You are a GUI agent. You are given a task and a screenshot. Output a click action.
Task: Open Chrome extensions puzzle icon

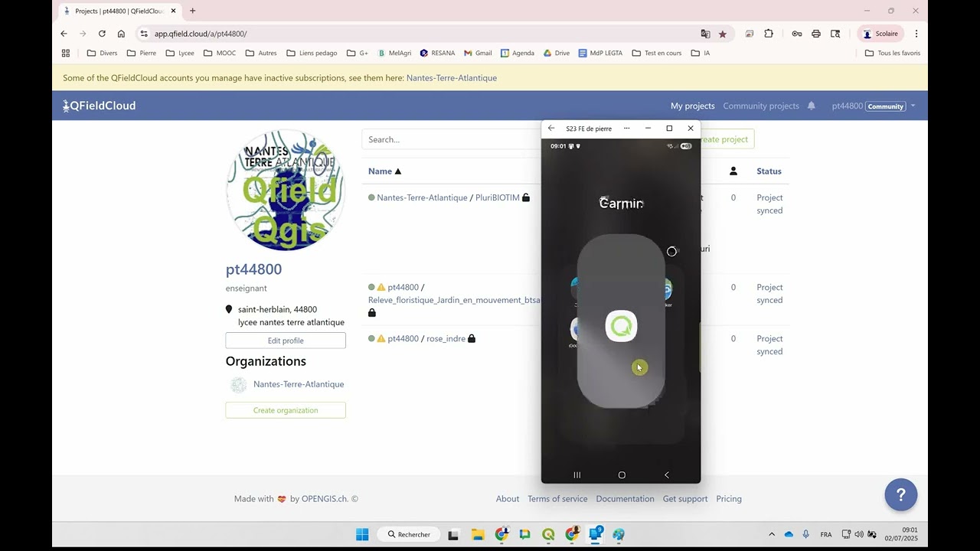click(x=769, y=34)
